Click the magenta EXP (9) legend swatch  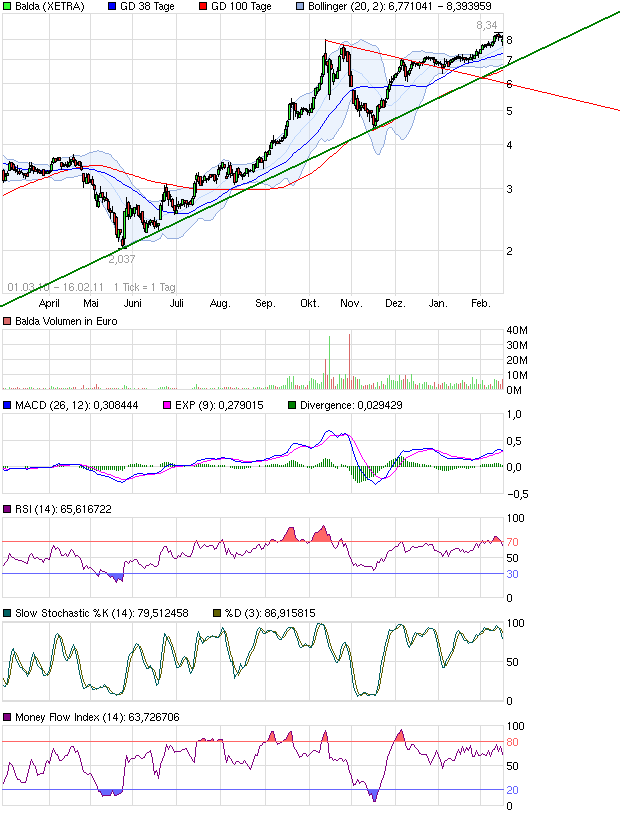167,405
